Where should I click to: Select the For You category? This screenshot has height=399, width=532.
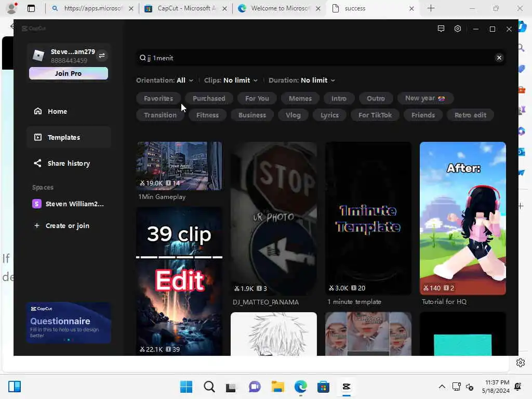point(257,98)
